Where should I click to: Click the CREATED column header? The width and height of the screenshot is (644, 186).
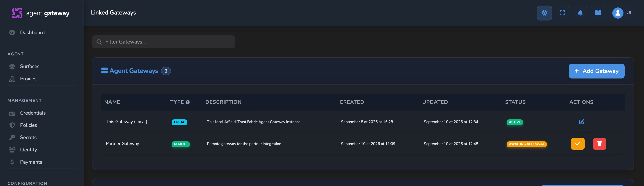tap(351, 102)
